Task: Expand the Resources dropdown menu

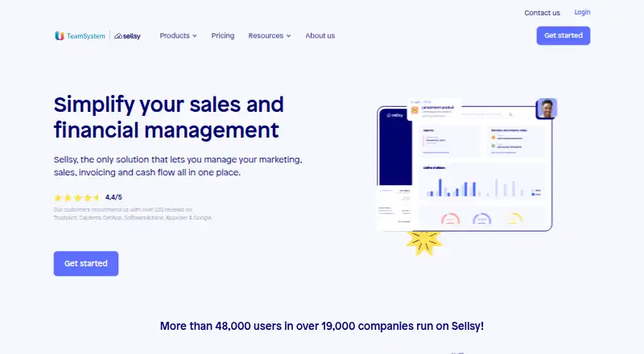Action: pyautogui.click(x=270, y=35)
